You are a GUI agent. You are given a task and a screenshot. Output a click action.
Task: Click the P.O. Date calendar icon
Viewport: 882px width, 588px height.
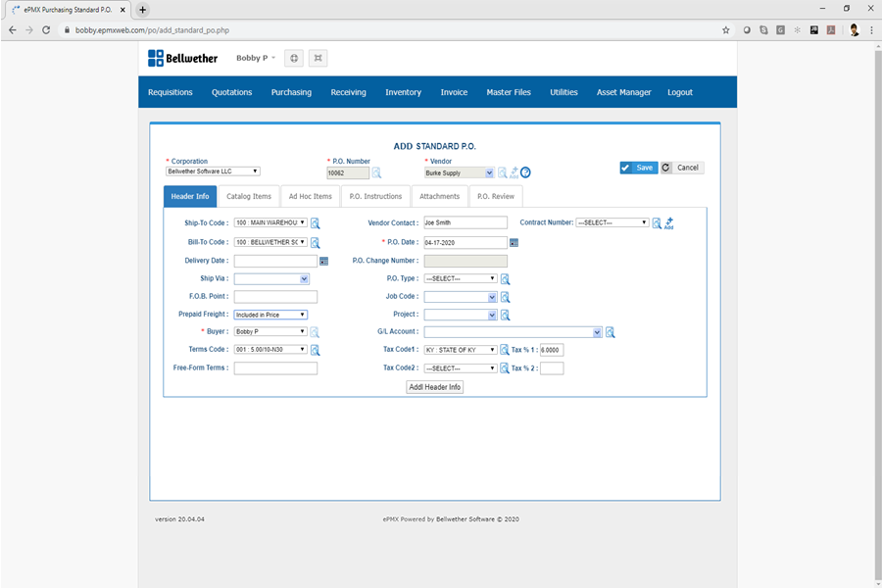[514, 243]
